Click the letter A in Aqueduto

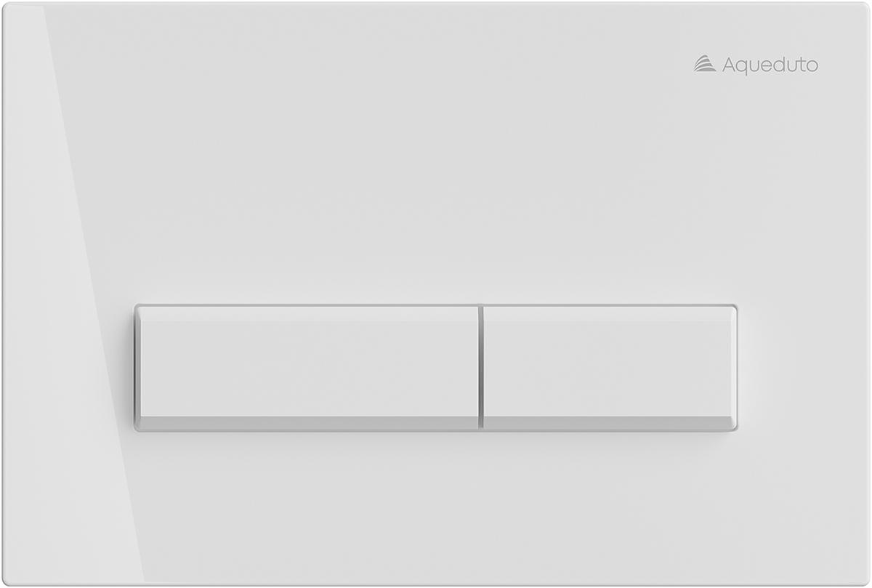coord(729,65)
